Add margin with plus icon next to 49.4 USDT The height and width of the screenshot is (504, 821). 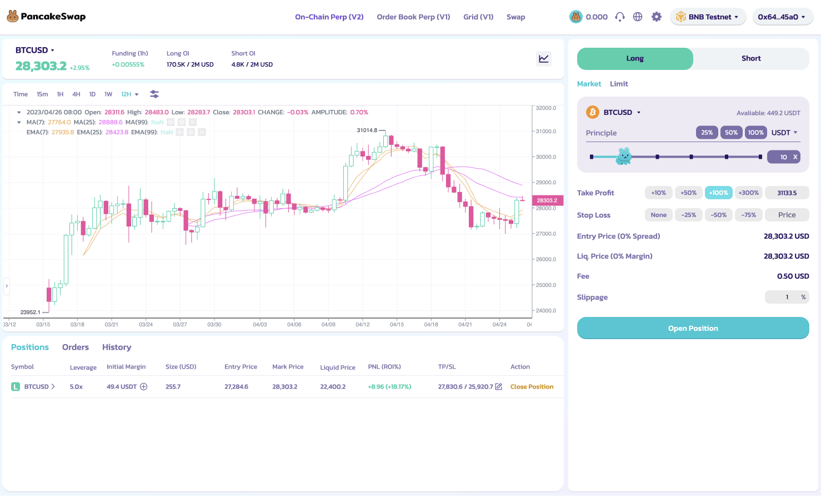pos(144,387)
